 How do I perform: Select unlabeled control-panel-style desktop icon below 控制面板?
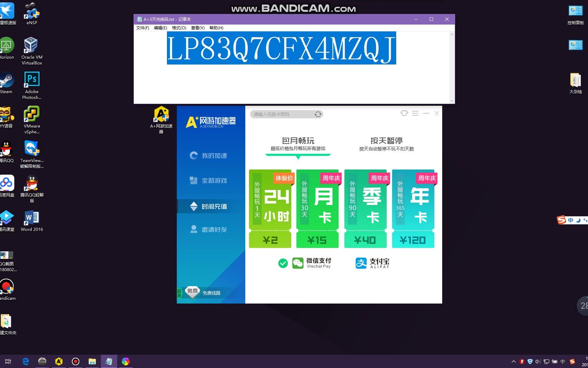[x=575, y=45]
